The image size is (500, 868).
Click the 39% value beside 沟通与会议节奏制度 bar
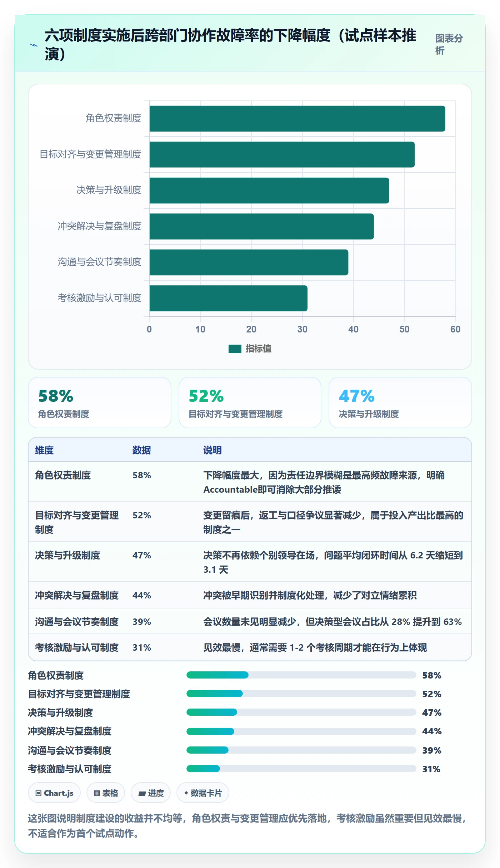pos(432,750)
